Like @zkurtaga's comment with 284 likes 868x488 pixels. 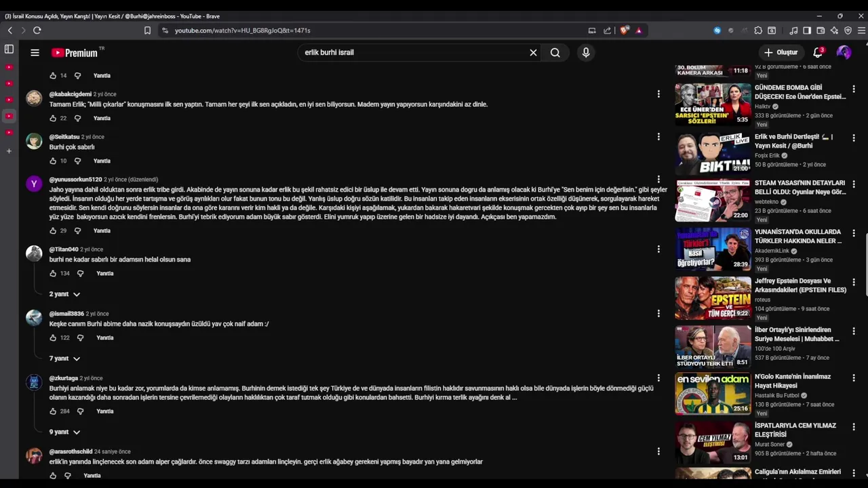(53, 411)
